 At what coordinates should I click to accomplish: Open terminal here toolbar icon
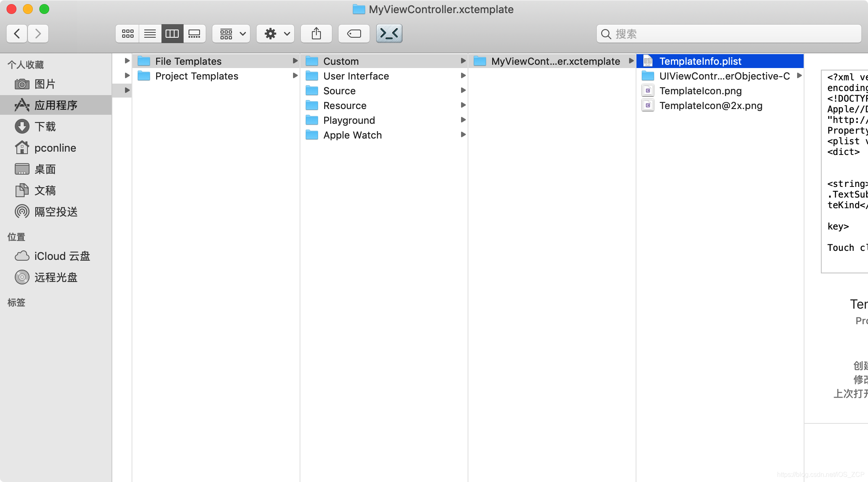[389, 34]
